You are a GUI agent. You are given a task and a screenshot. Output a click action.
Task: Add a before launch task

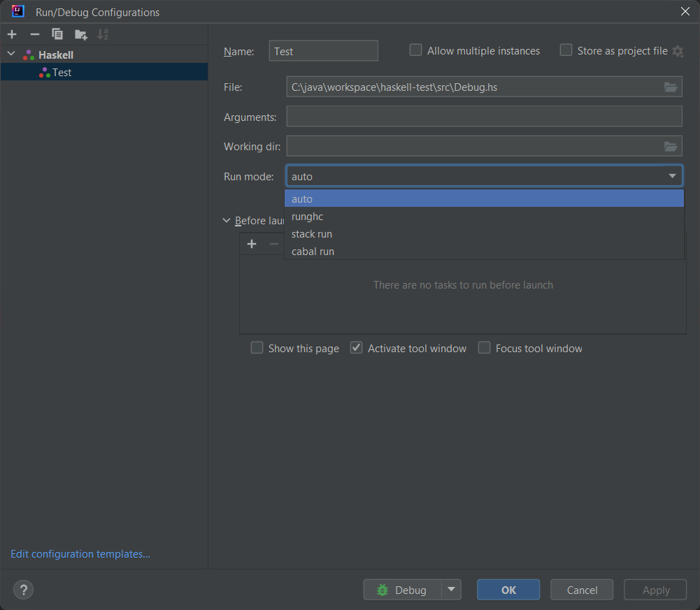pos(252,244)
